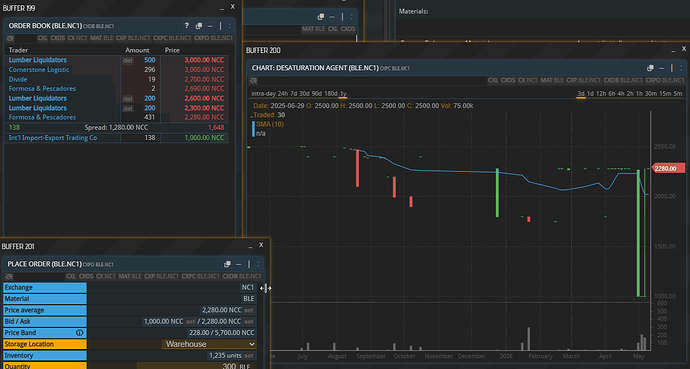This screenshot has height=369, width=690.
Task: Open CXPC BLE.NC1 from Place Order context bar
Action: (200, 277)
